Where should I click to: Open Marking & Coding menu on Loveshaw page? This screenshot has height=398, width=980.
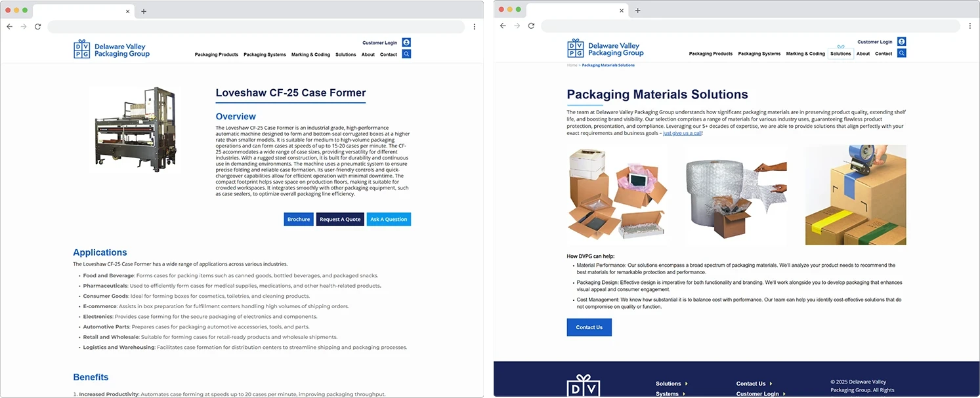click(x=310, y=54)
